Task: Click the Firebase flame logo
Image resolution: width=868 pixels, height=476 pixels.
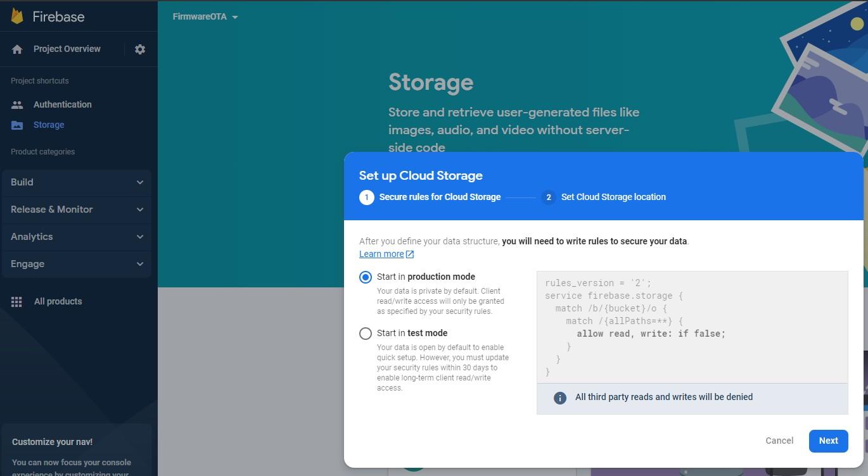Action: [17, 16]
